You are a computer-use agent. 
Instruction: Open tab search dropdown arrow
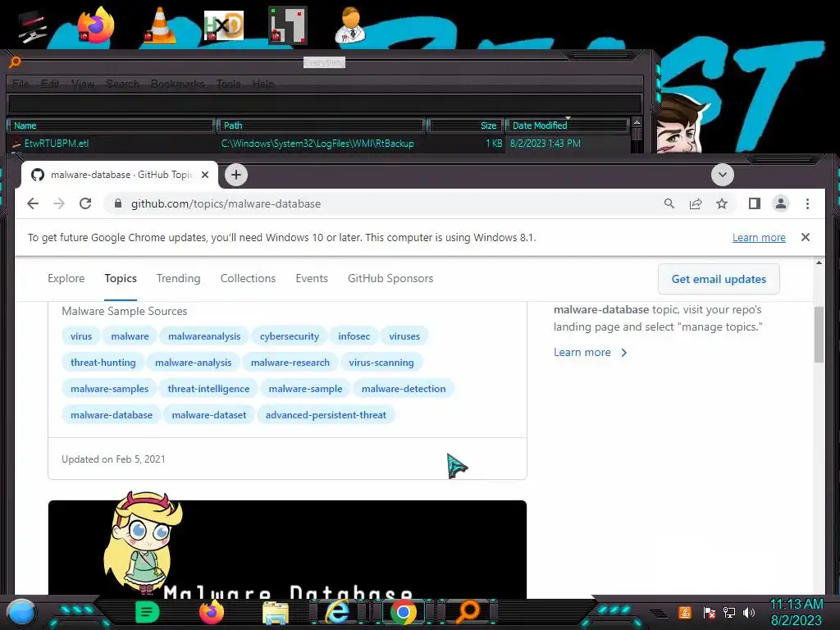point(722,175)
